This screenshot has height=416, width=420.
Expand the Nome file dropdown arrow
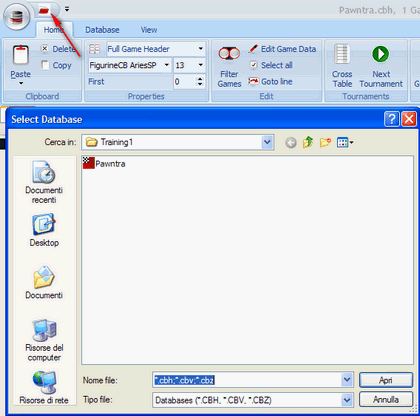[347, 380]
